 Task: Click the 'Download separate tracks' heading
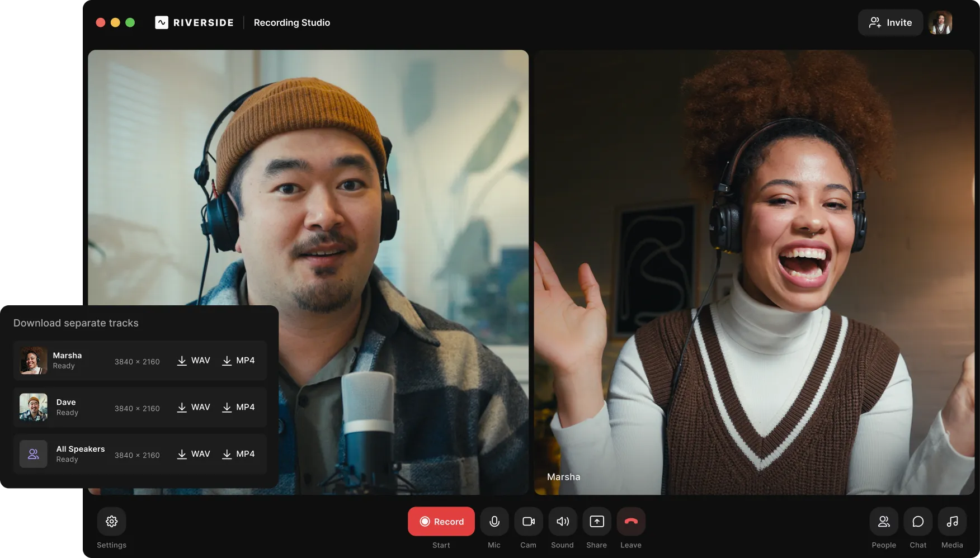coord(76,323)
